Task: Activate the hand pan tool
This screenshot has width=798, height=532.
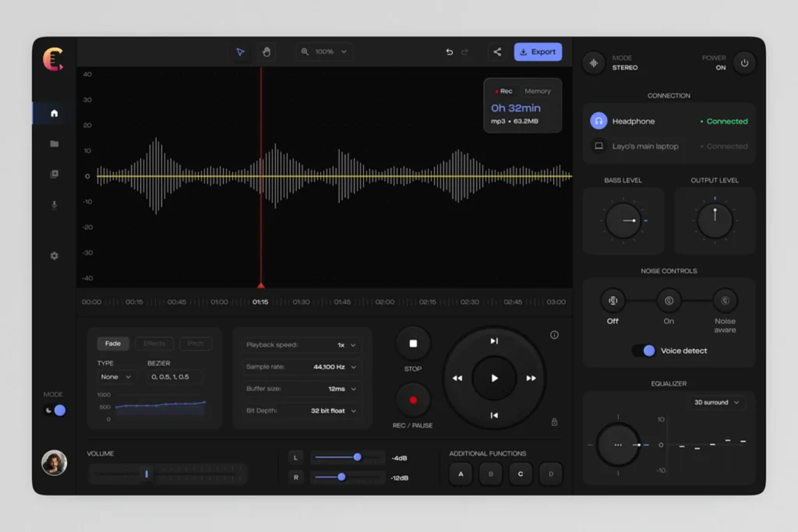Action: 266,52
